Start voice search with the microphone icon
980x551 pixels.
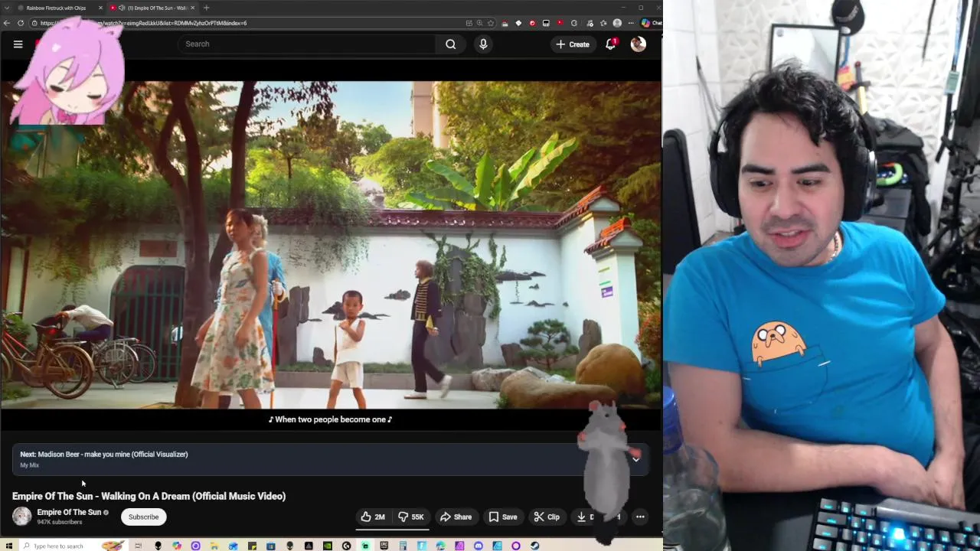pos(483,44)
